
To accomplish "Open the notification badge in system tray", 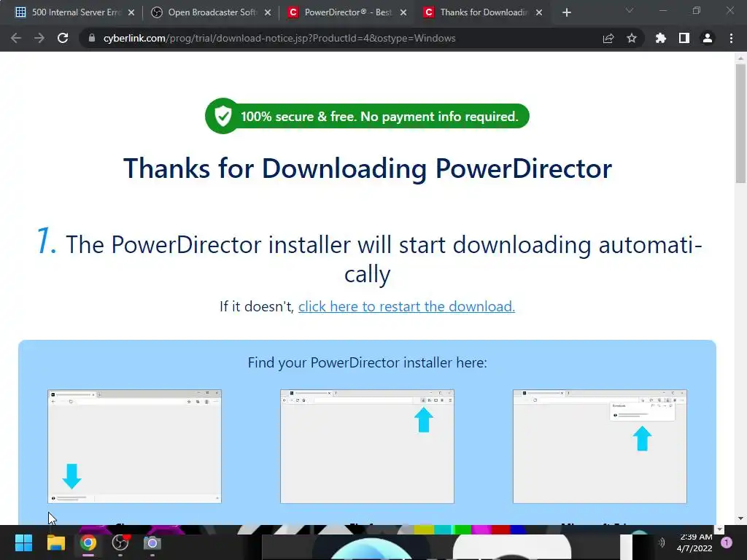I will tap(727, 542).
